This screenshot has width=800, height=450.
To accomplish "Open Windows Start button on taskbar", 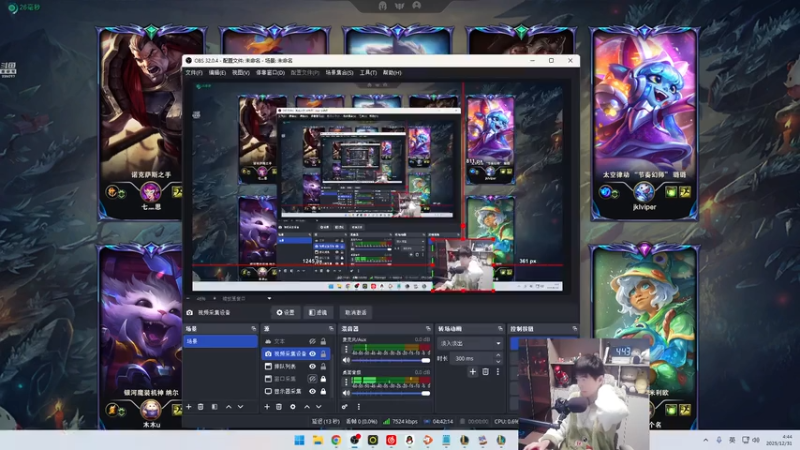I will 299,440.
